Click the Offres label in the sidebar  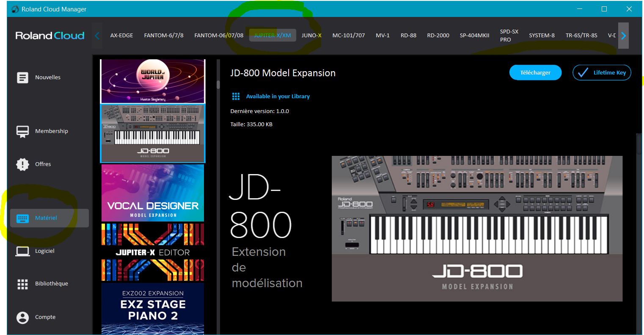[43, 164]
